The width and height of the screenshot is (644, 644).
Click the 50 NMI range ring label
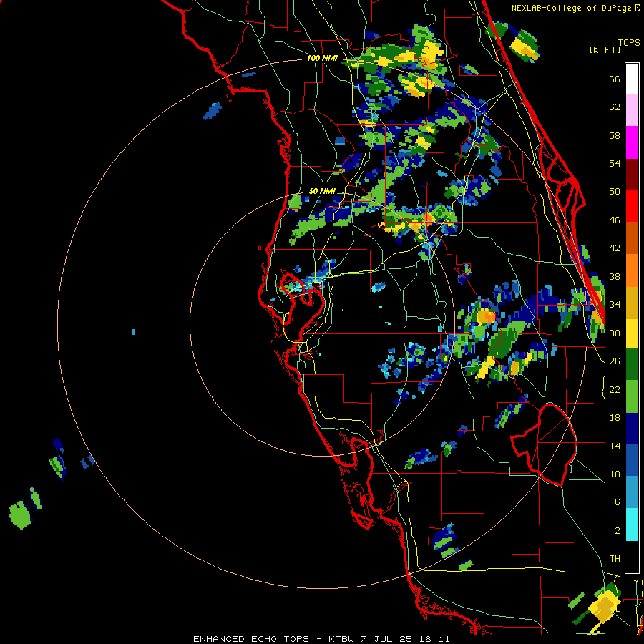tap(322, 191)
